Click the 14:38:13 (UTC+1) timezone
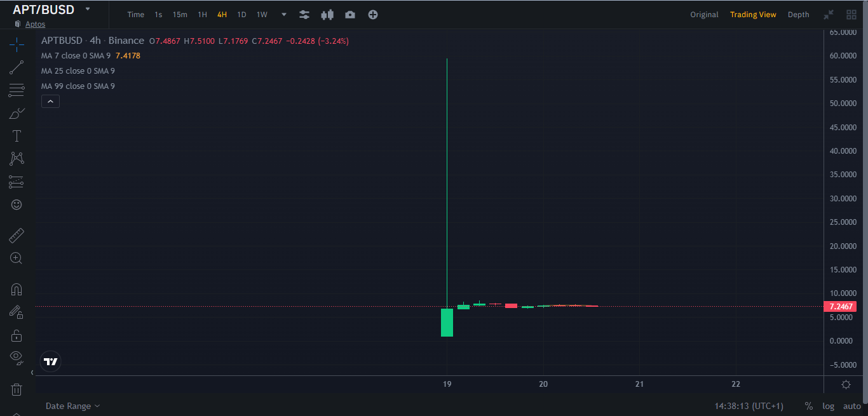 (749, 406)
